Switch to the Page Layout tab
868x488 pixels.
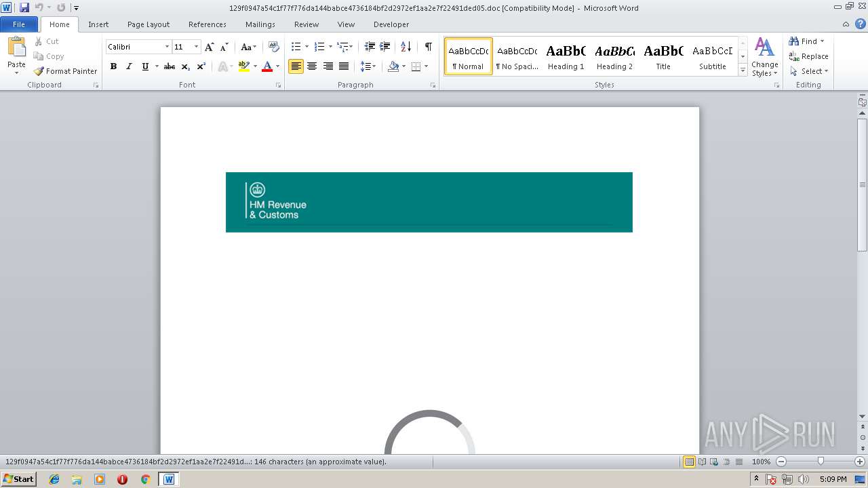(149, 24)
